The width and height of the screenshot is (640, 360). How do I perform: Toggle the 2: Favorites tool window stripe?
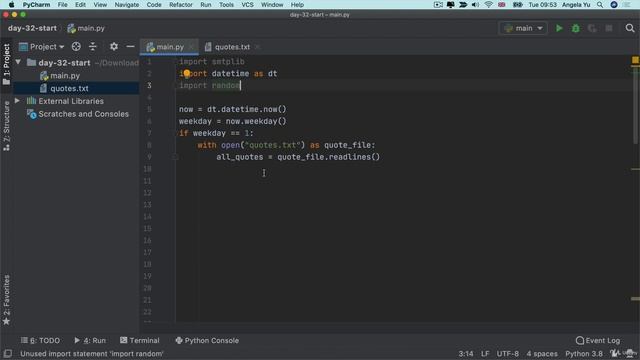click(x=6, y=300)
